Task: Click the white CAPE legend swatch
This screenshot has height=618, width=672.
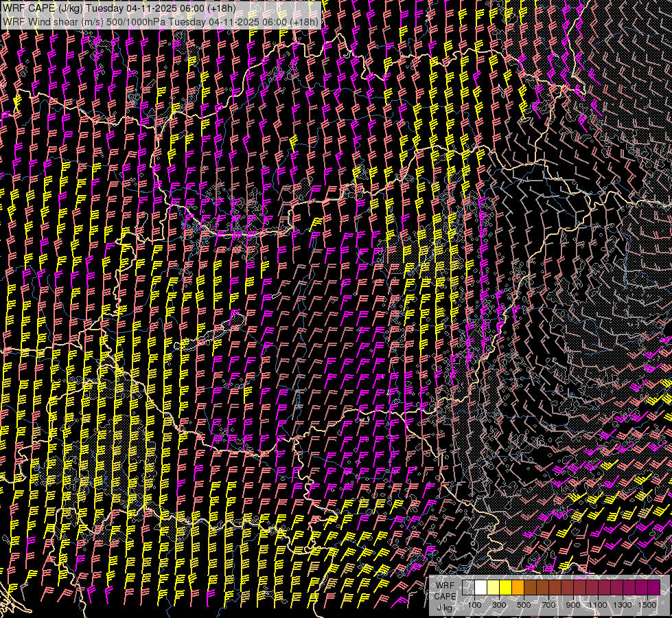Action: coord(480,587)
